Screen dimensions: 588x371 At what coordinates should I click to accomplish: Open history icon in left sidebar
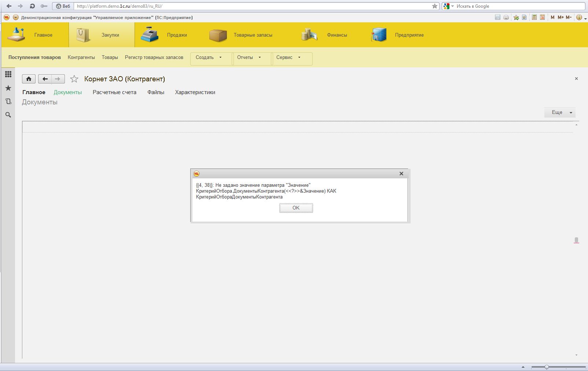8,101
